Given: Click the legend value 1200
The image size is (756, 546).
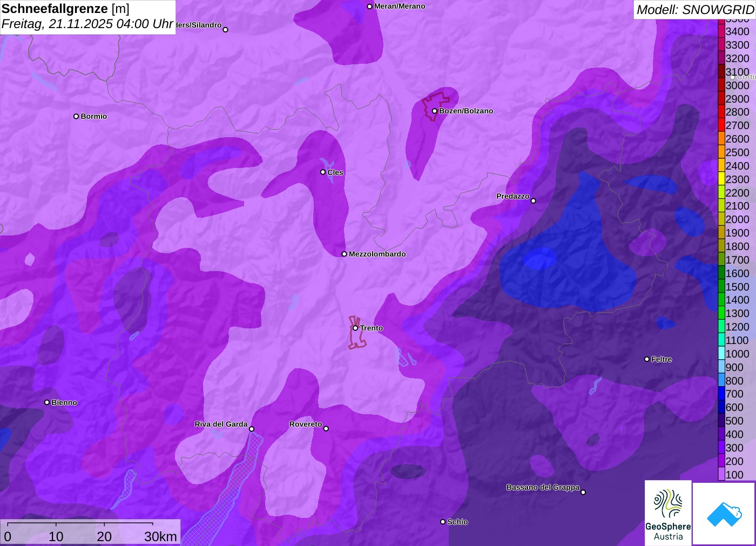Looking at the screenshot, I should [x=738, y=327].
